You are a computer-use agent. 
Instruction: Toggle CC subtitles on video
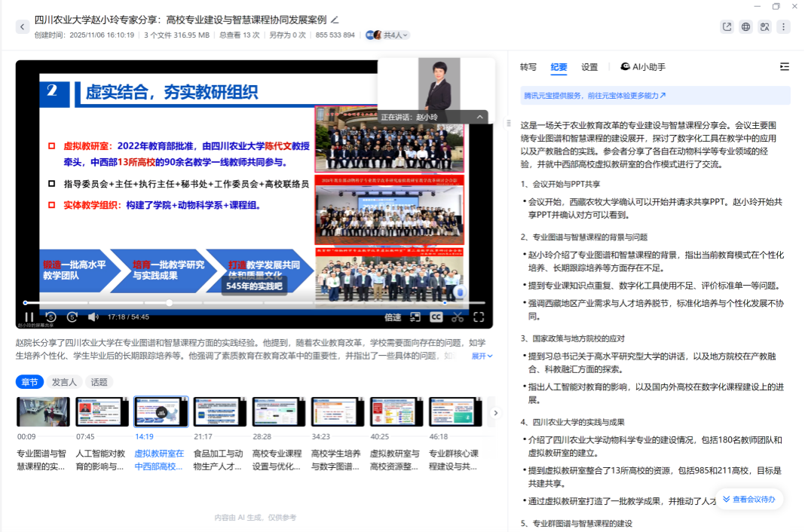click(436, 317)
